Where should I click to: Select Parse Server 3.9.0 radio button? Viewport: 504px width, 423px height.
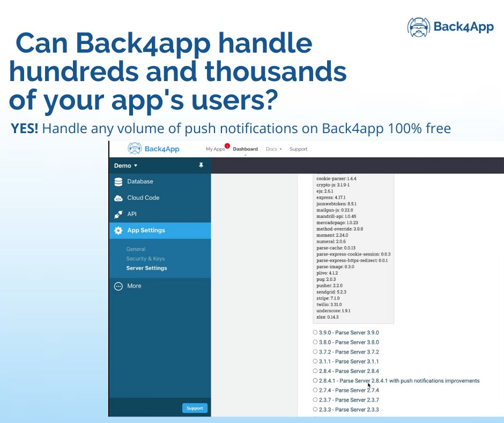[x=315, y=332]
